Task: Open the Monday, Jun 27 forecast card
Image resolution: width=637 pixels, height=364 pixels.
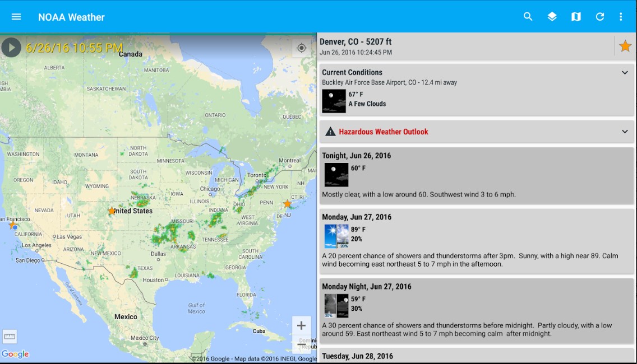Action: point(477,241)
